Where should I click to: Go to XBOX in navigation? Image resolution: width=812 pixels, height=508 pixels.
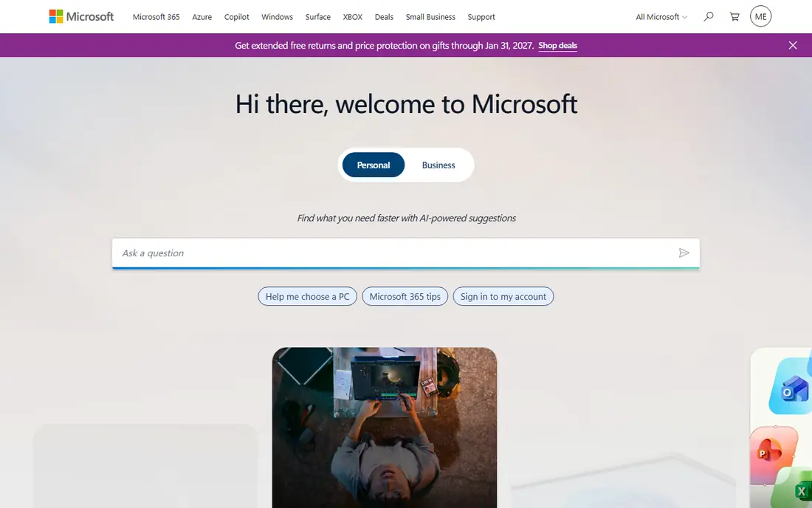click(x=353, y=16)
